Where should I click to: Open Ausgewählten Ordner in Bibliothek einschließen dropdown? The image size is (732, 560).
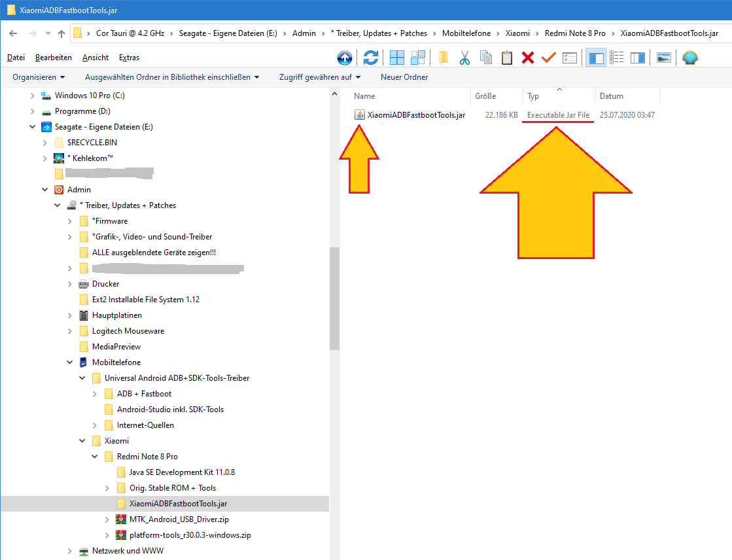tap(172, 77)
